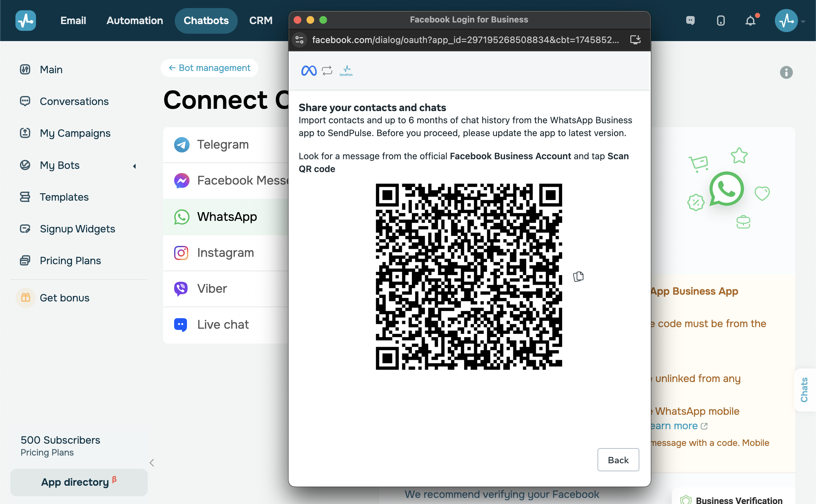Viewport: 816px width, 504px height.
Task: Click the Conversations sidebar icon
Action: pos(25,101)
